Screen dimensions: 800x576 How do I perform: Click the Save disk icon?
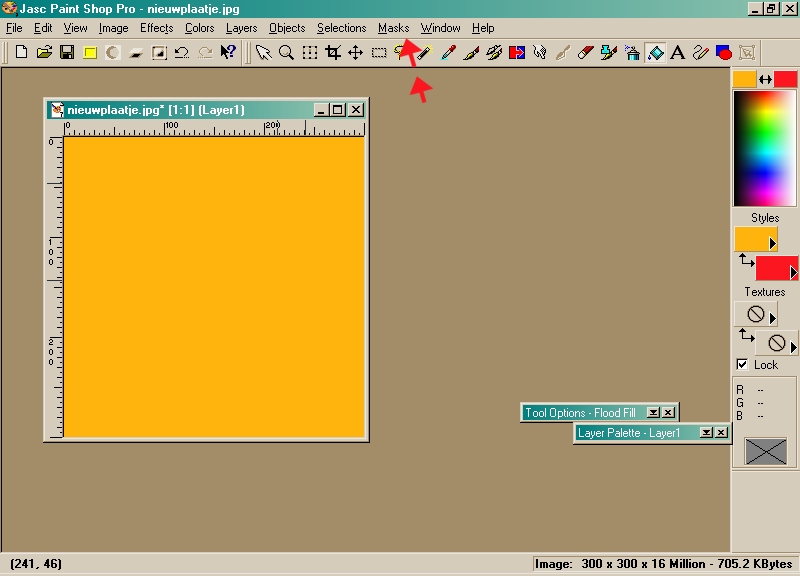click(x=67, y=53)
